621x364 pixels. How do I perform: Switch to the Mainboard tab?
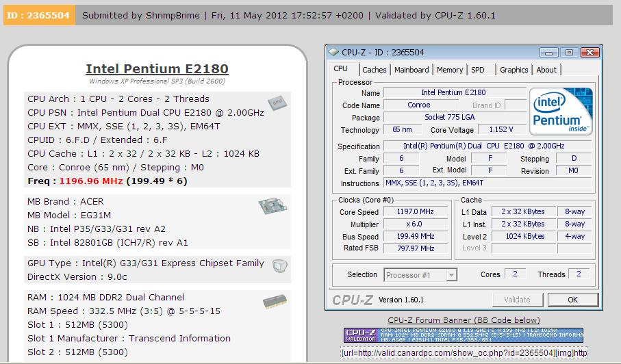point(411,70)
